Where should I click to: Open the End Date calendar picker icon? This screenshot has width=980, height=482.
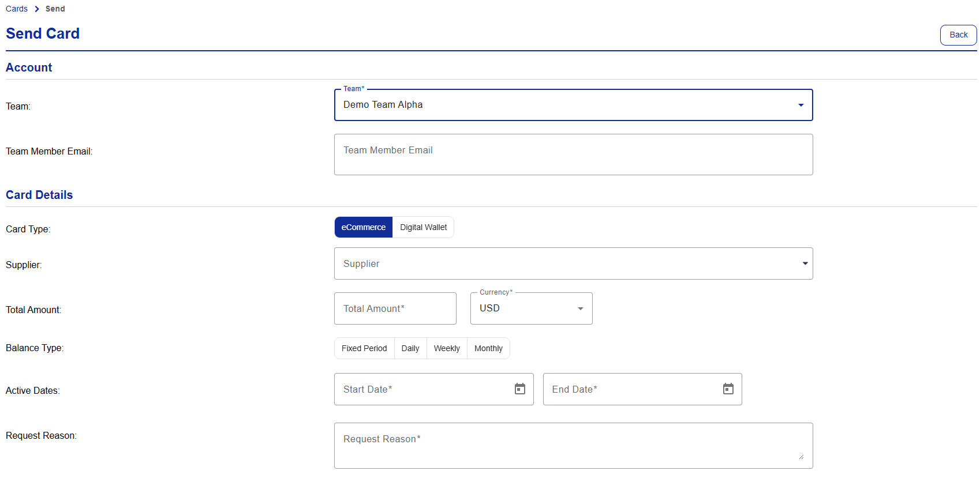coord(728,389)
